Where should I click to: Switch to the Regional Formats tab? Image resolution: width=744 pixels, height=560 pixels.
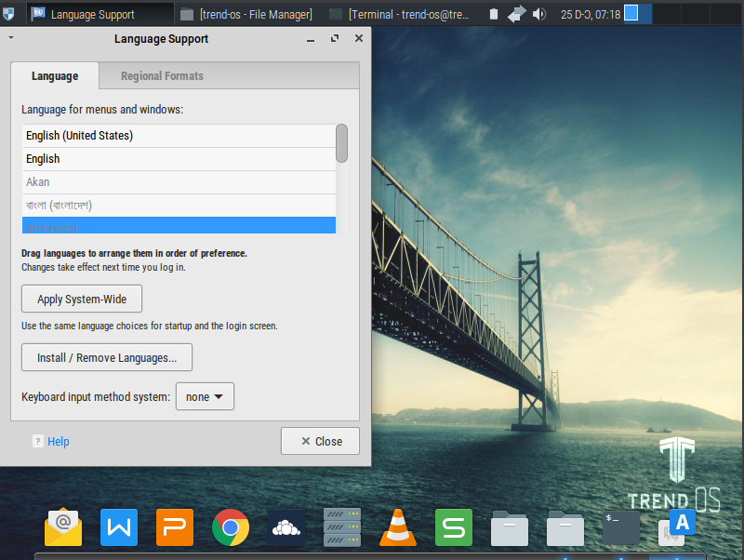pos(162,76)
